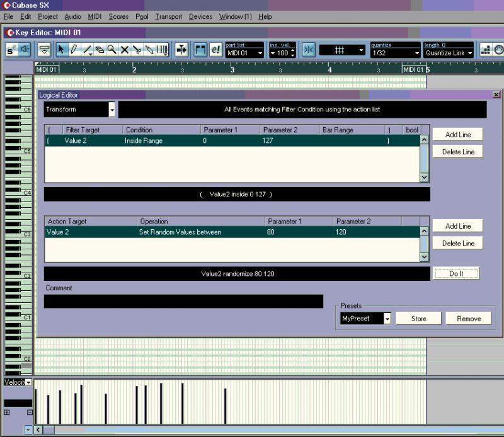Viewport: 504px width, 437px height.
Task: Open the File menu
Action: click(8, 17)
